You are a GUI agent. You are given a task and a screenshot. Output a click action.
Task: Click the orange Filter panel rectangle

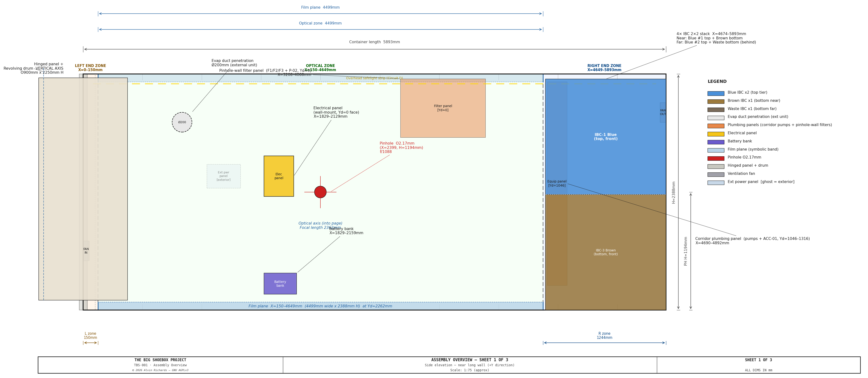[443, 108]
